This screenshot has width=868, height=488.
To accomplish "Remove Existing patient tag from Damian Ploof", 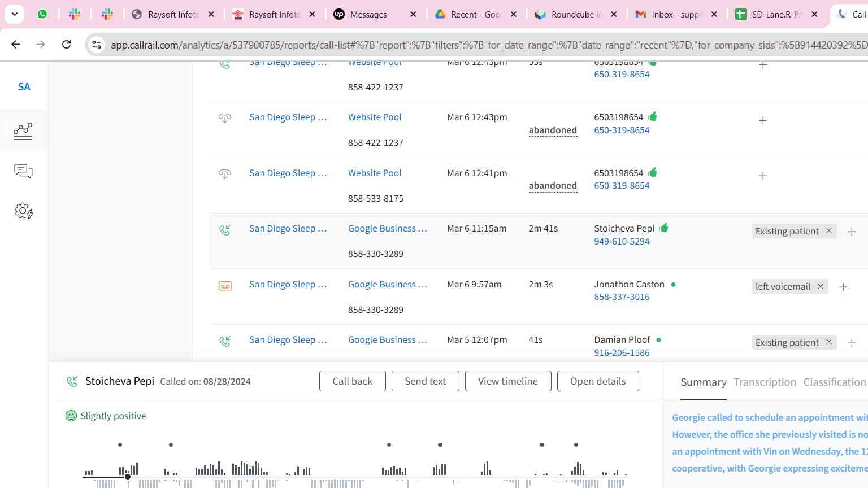I will [829, 342].
